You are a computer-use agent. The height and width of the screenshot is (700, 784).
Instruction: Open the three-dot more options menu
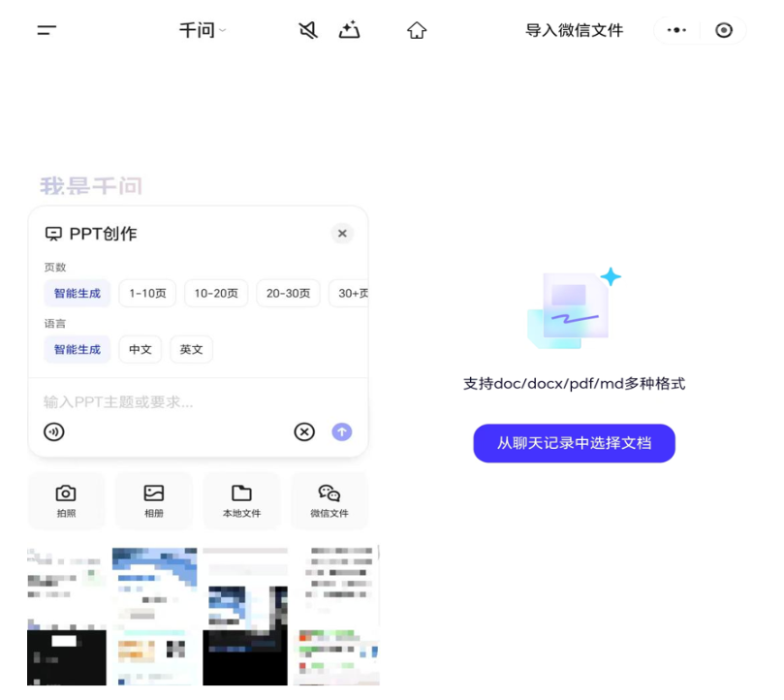pyautogui.click(x=677, y=30)
